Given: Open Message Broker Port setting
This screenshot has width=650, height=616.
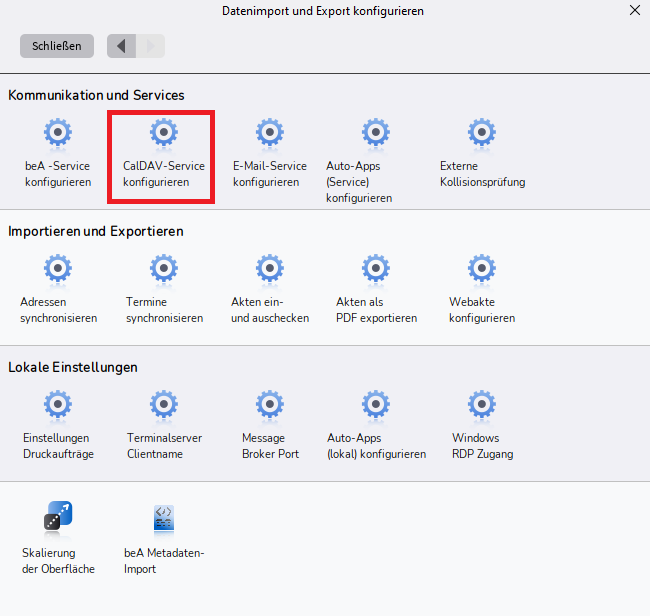Looking at the screenshot, I should (x=270, y=425).
